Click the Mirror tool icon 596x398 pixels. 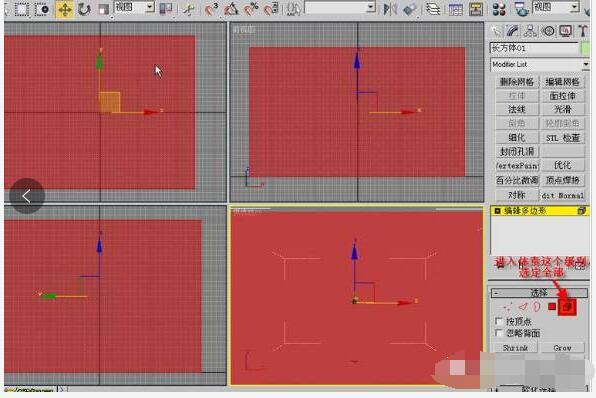(390, 9)
